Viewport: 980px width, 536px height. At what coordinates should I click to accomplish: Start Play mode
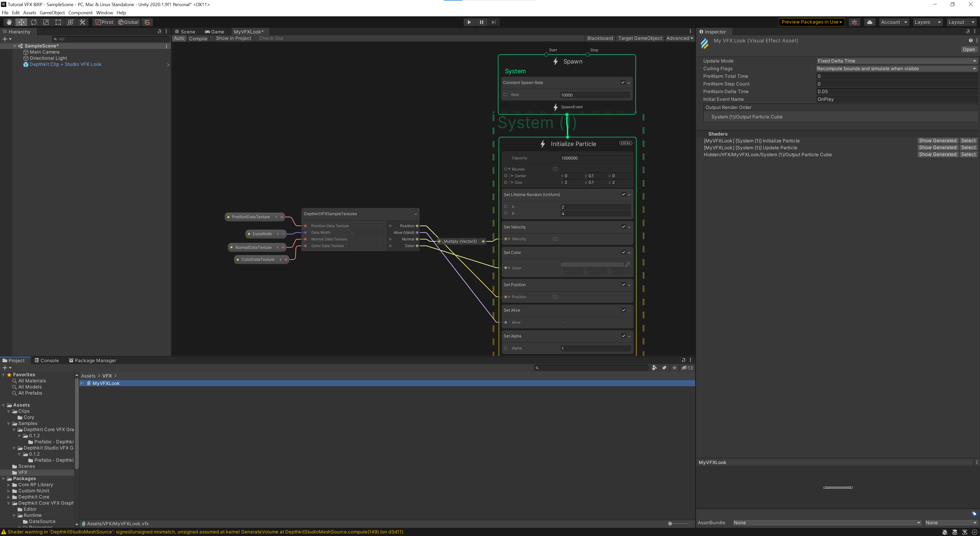(x=469, y=22)
